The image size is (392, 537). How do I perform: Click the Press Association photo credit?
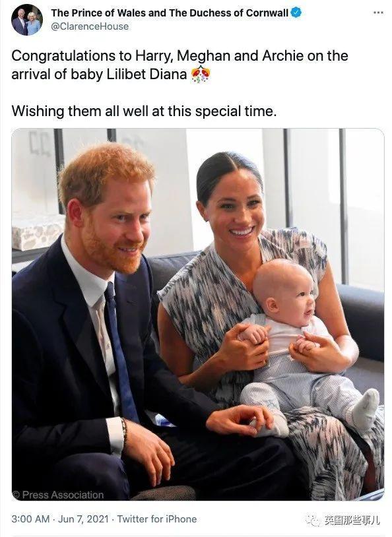tap(58, 495)
